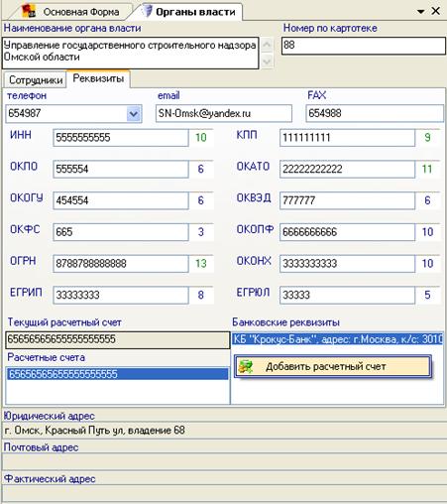Click the ОКОПФ field
This screenshot has height=504, width=447.
(347, 232)
